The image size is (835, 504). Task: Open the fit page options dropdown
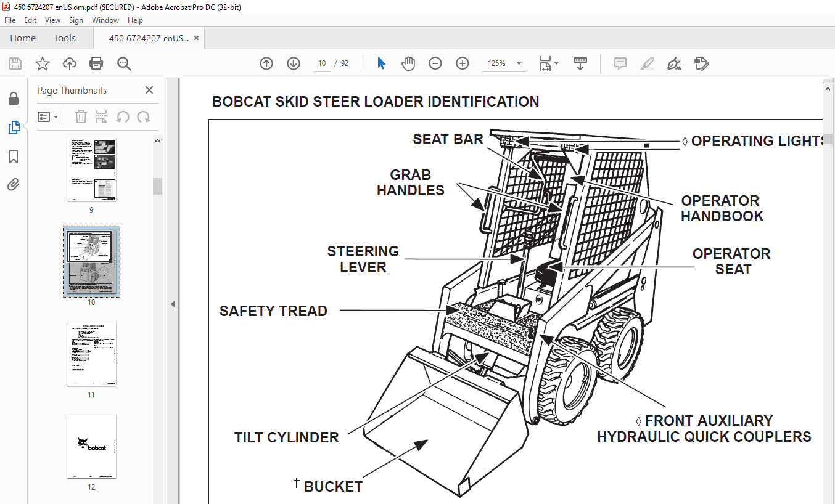[x=549, y=63]
